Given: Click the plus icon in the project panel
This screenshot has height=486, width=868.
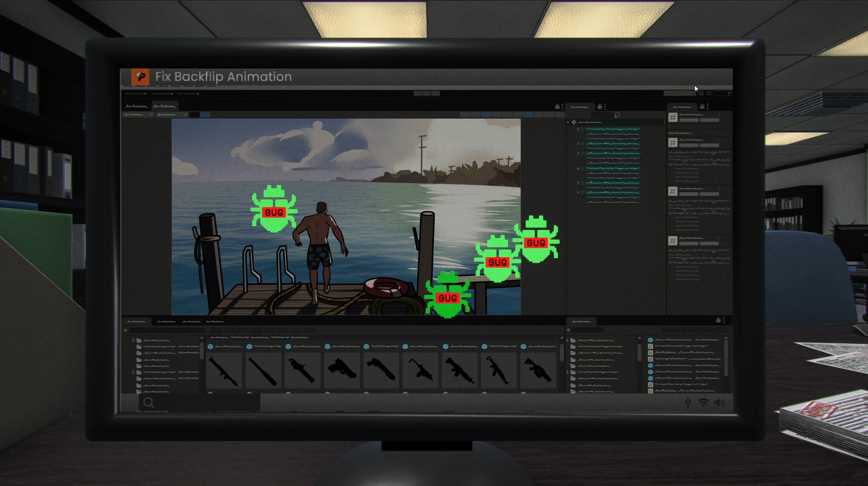Looking at the screenshot, I should point(126,330).
